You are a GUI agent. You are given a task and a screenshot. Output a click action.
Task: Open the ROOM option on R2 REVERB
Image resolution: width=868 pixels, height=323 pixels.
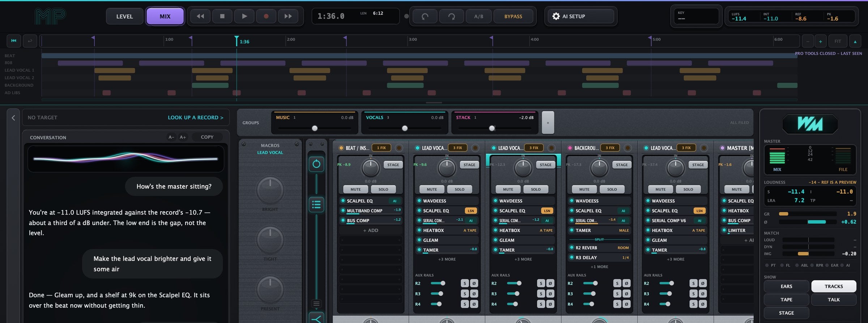(x=623, y=248)
